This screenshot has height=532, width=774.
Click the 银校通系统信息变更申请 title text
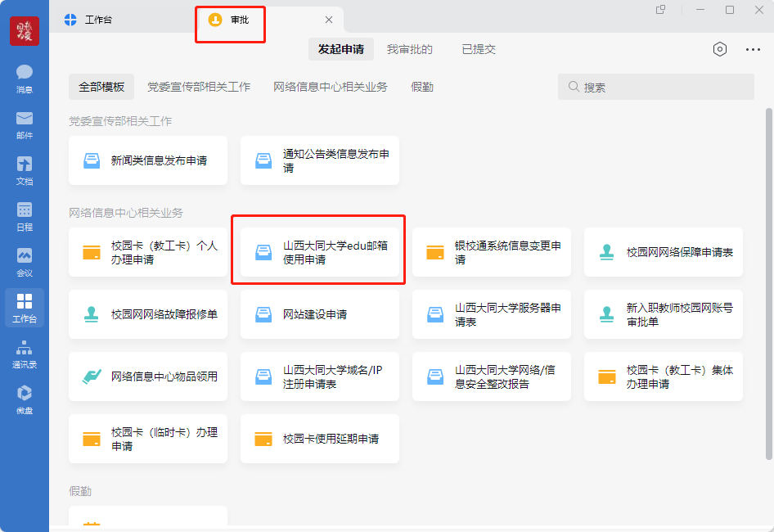click(507, 252)
